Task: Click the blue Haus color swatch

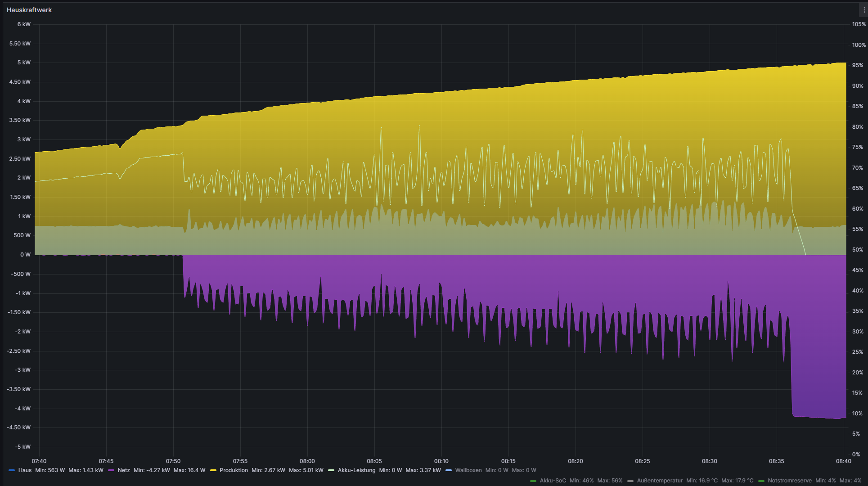Action: pyautogui.click(x=12, y=470)
